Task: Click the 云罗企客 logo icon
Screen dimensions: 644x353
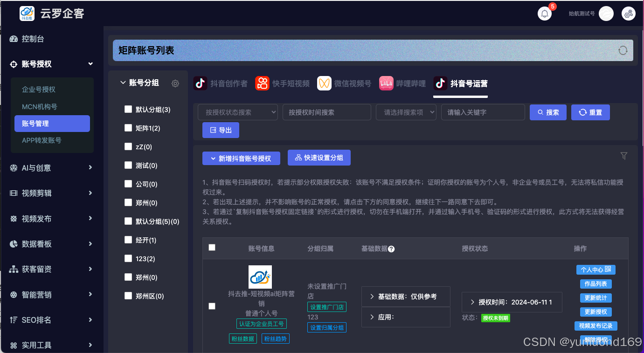Action: 27,14
